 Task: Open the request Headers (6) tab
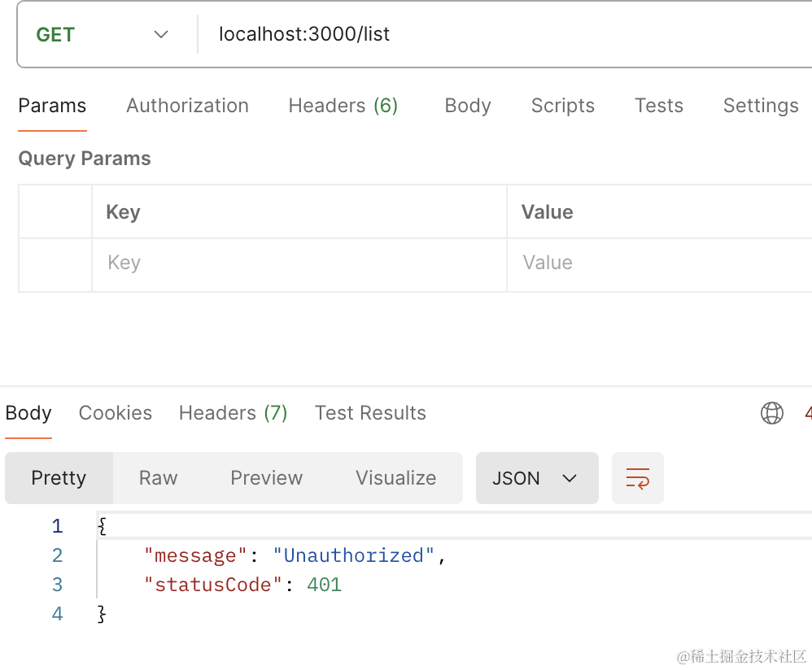(343, 106)
